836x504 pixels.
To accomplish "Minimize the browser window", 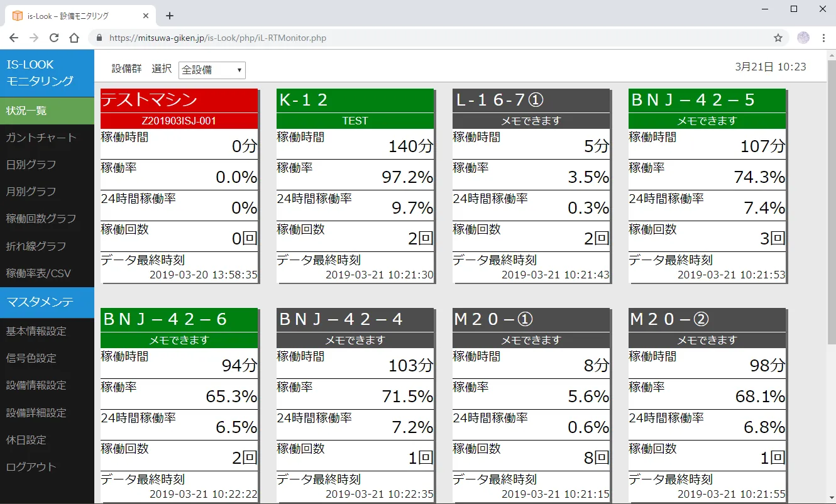I will pyautogui.click(x=764, y=9).
